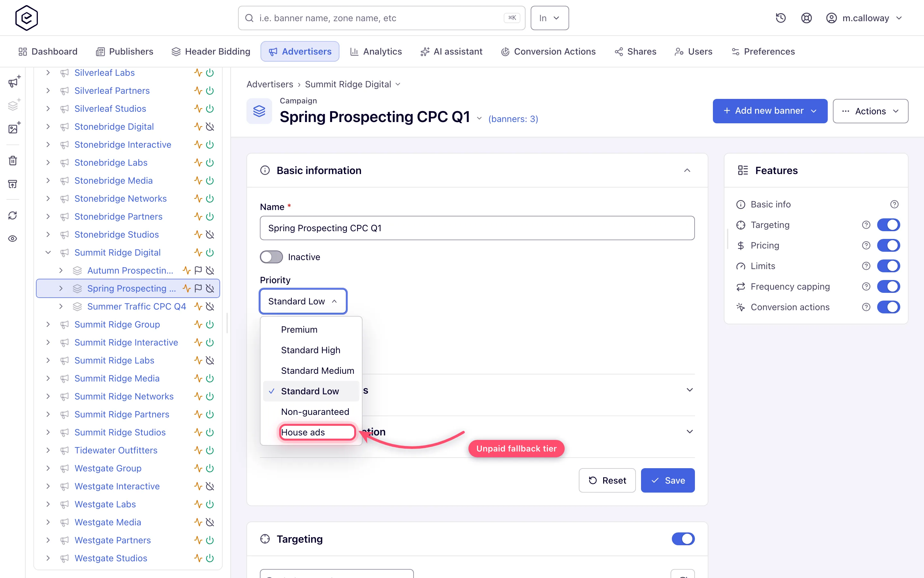Screen dimensions: 924x578
Task: Collapse the Basic information section chevron
Action: point(687,171)
